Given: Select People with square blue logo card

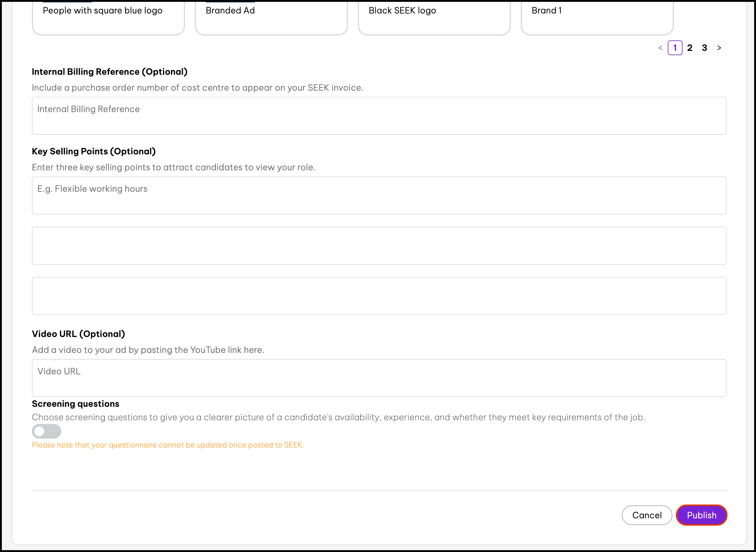Looking at the screenshot, I should coord(108,17).
